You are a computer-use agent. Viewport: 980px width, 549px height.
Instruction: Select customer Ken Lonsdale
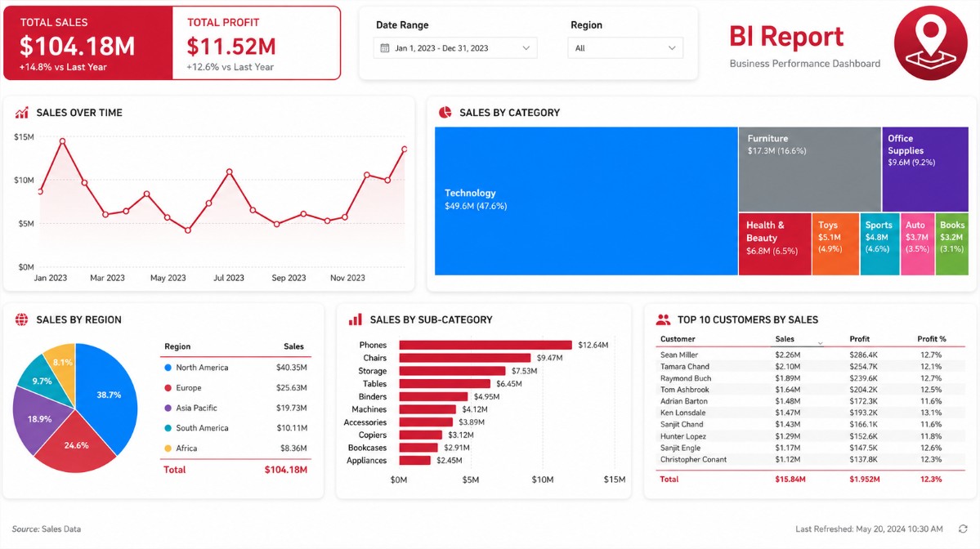pos(810,413)
